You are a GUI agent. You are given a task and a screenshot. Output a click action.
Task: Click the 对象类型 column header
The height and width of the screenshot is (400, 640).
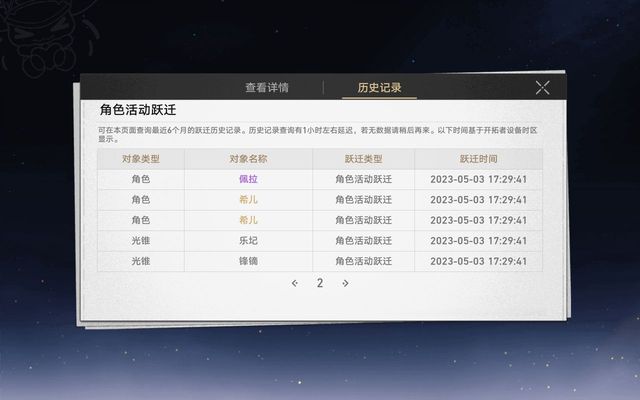pos(140,159)
